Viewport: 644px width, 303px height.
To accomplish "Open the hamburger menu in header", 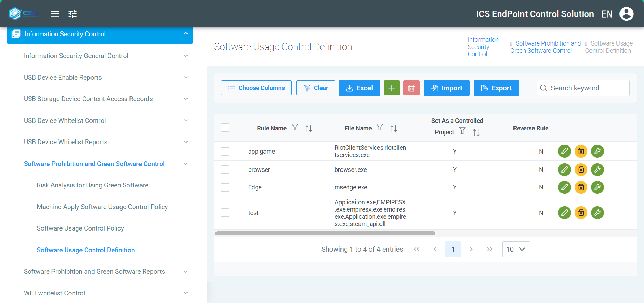I will tap(55, 14).
